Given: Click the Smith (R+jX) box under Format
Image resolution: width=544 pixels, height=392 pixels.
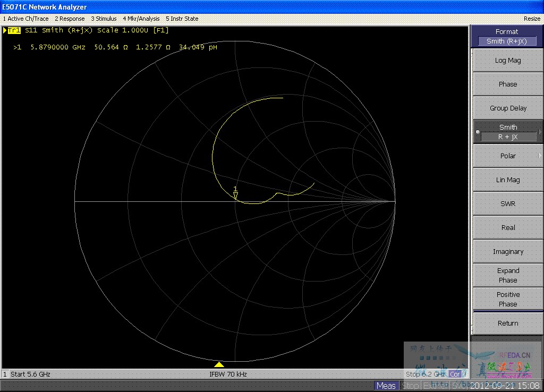Looking at the screenshot, I should [x=507, y=41].
